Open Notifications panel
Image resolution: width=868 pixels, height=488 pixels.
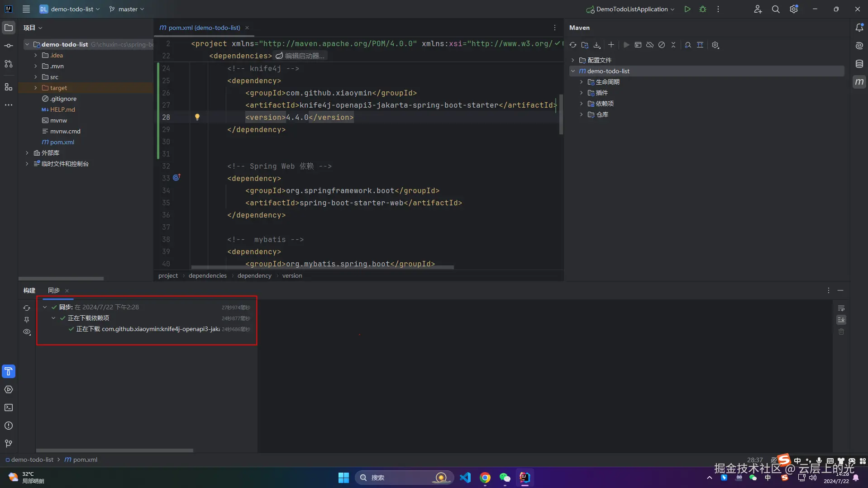(x=859, y=28)
